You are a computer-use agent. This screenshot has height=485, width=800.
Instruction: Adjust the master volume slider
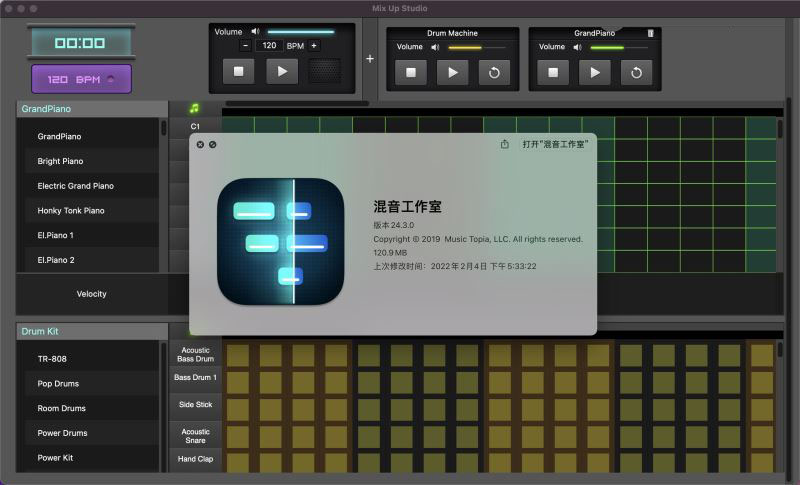tap(301, 32)
